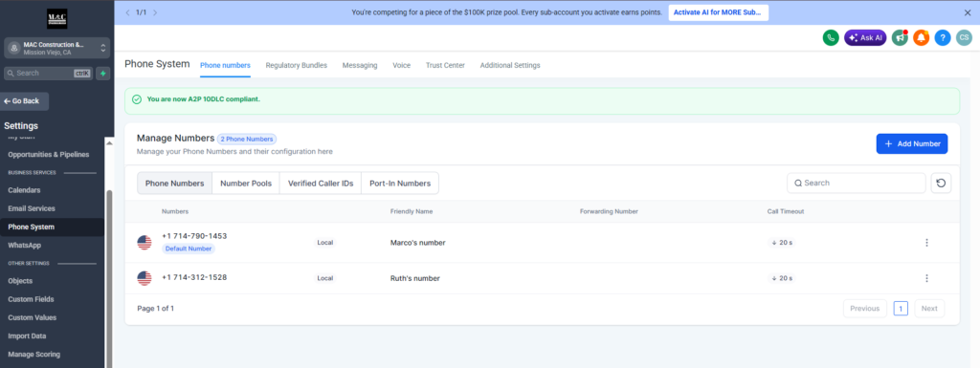The image size is (980, 368).
Task: Open Calendars settings
Action: (x=24, y=190)
